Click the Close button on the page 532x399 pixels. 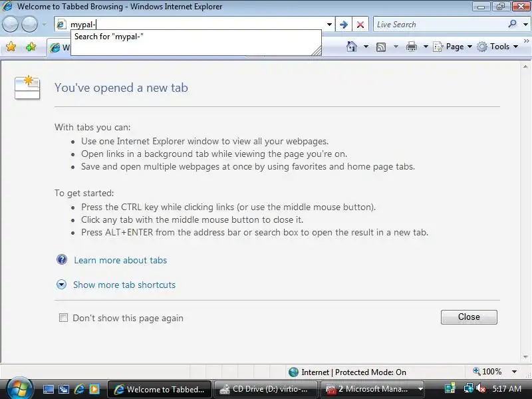(469, 317)
